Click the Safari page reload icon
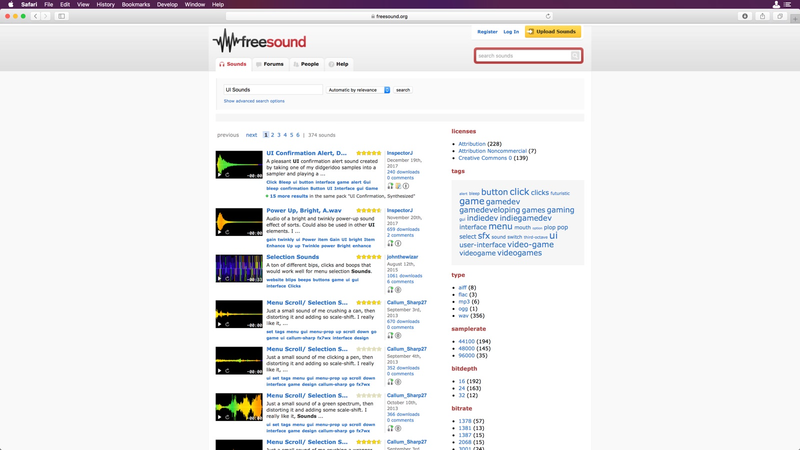 pyautogui.click(x=548, y=16)
